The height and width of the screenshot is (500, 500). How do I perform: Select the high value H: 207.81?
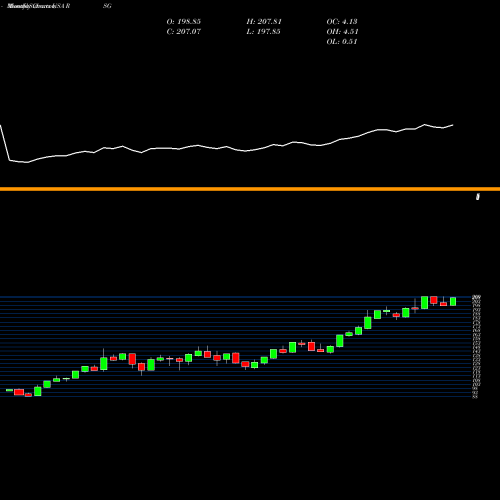(264, 22)
